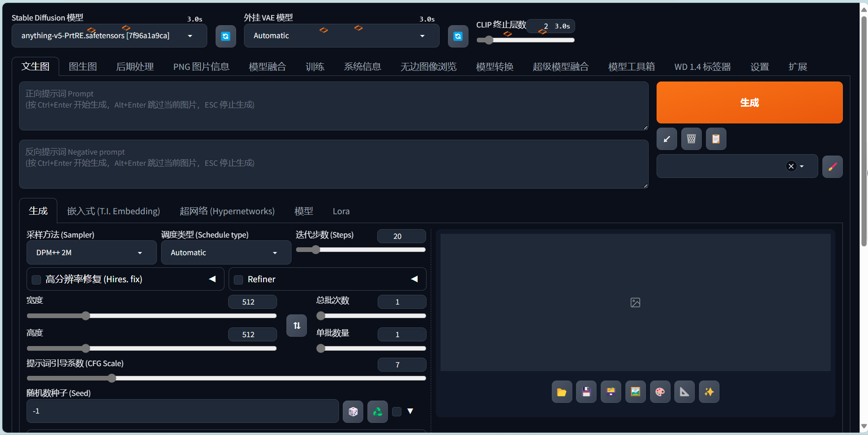Go to the 模型融合 tab
The width and height of the screenshot is (868, 435).
click(x=267, y=67)
